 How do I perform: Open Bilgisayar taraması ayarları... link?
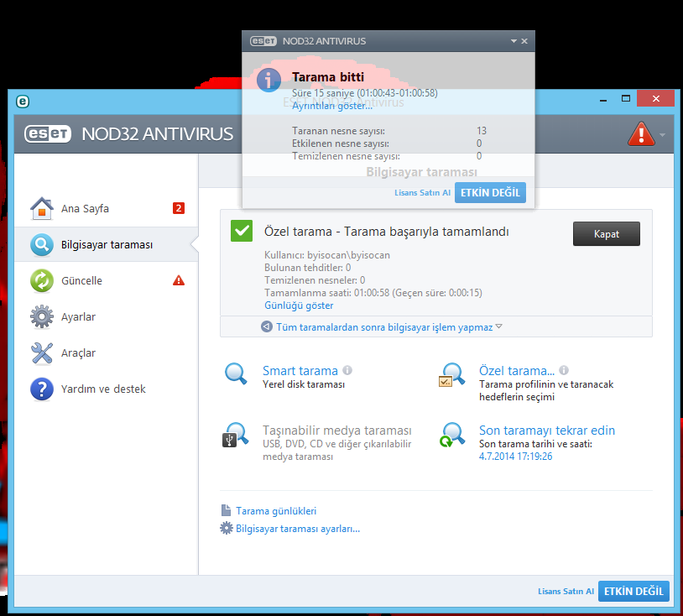point(298,529)
